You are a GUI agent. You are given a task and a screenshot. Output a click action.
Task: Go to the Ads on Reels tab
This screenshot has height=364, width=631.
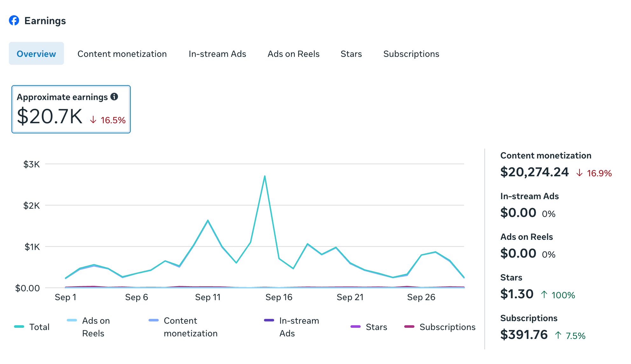point(293,54)
